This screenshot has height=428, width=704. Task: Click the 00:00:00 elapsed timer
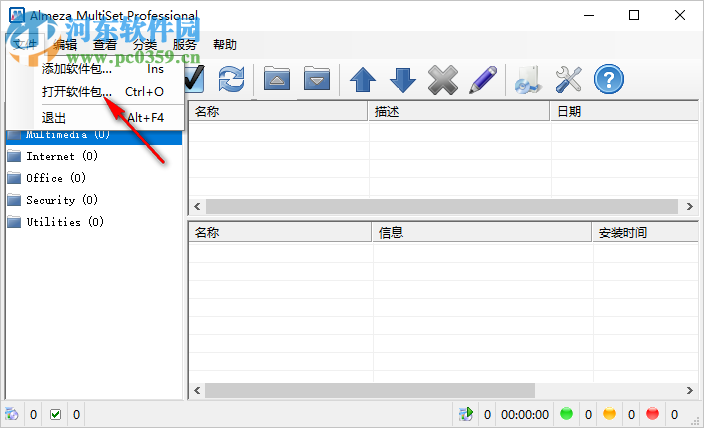[525, 414]
